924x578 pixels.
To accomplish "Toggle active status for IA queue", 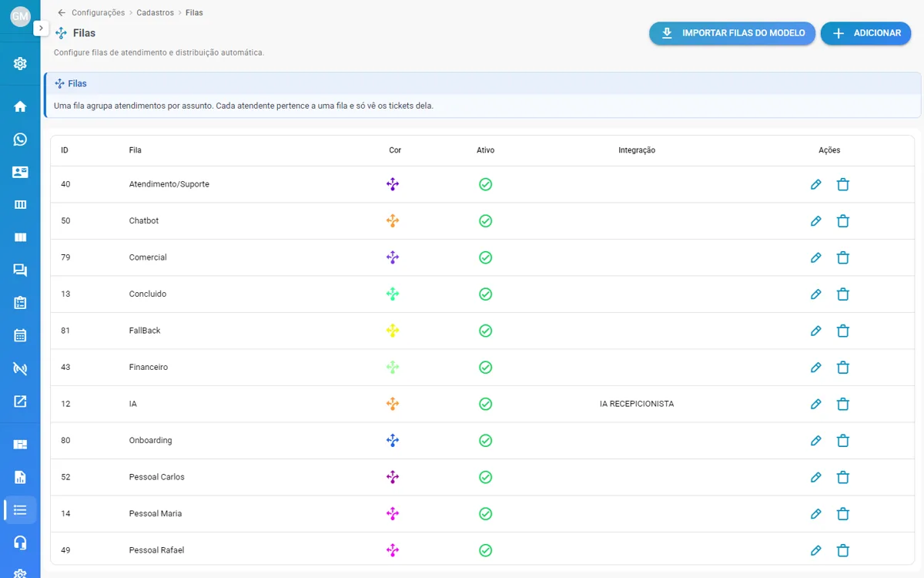I will [485, 404].
